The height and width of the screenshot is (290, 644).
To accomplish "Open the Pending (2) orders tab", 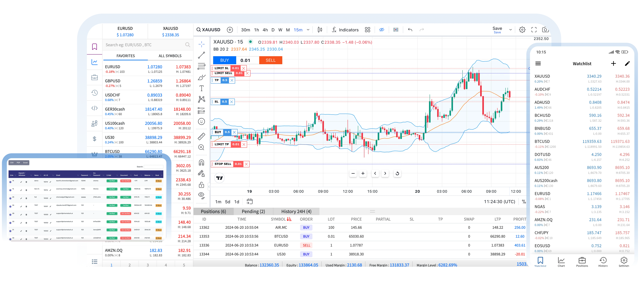I will pos(253,212).
